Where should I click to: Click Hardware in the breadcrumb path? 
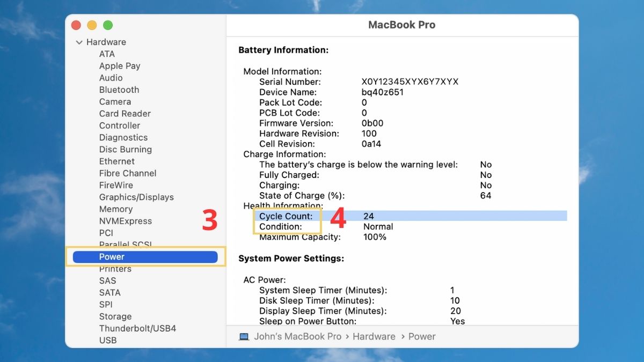(x=374, y=336)
